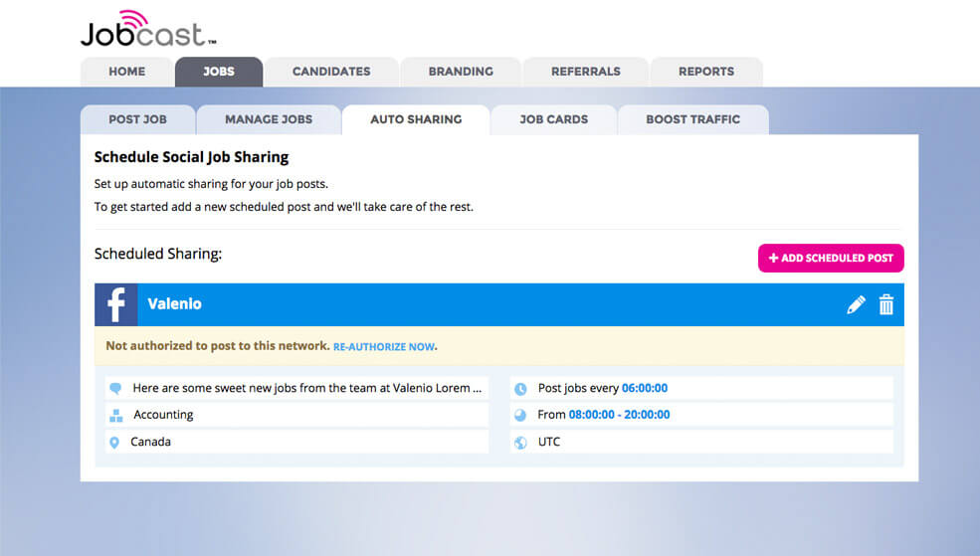980x556 pixels.
Task: Switch to Manage Jobs sub-tab
Action: click(x=269, y=119)
